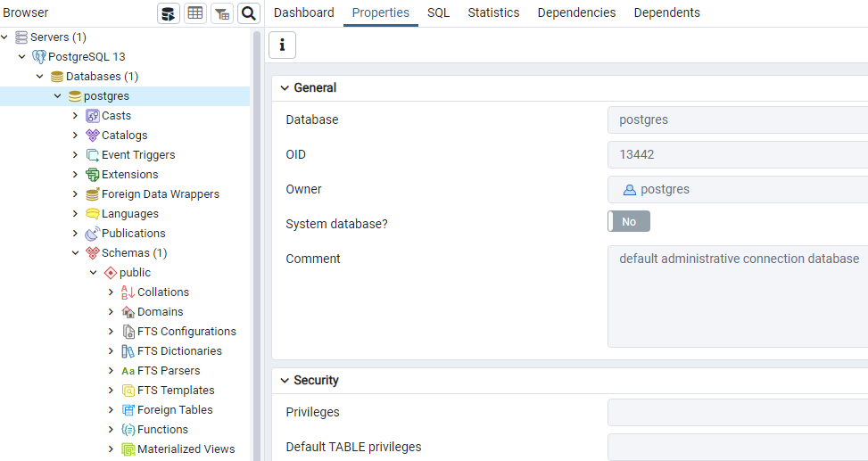Click the public schema diamond icon
868x461 pixels.
pyautogui.click(x=110, y=272)
